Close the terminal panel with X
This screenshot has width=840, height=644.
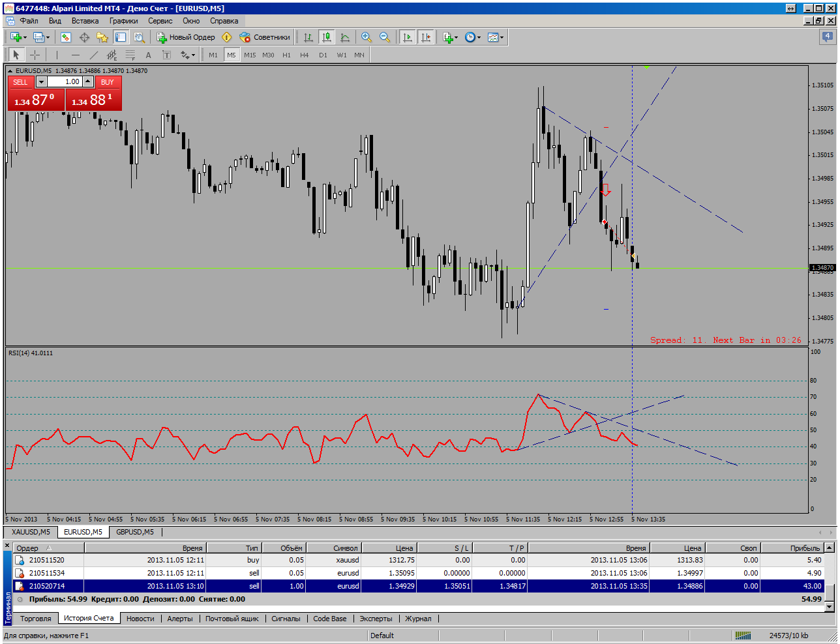point(8,546)
